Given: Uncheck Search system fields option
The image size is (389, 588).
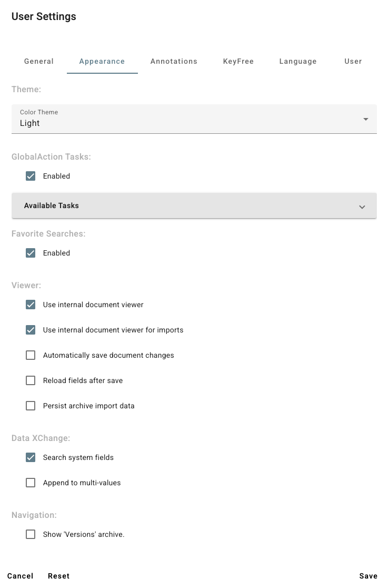Looking at the screenshot, I should tap(31, 457).
